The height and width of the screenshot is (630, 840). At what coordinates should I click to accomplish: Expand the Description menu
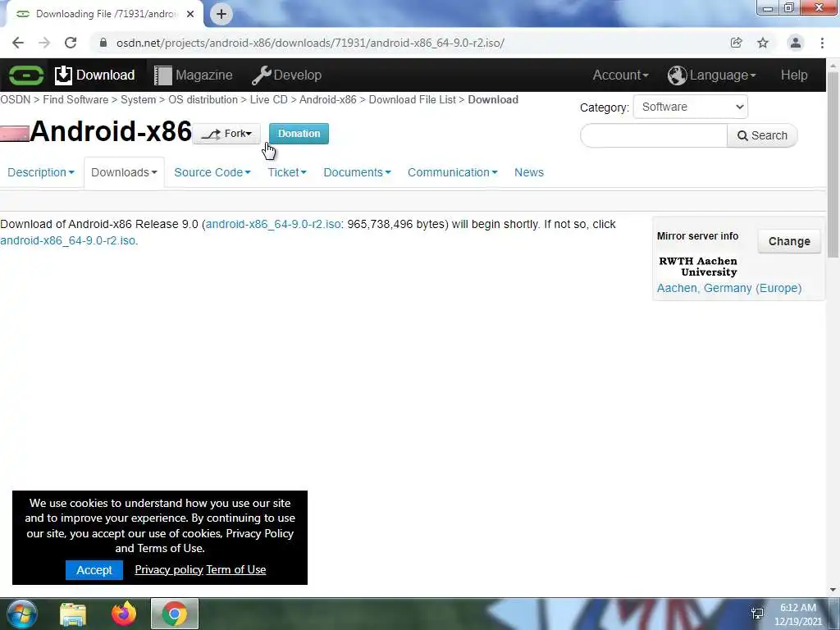pyautogui.click(x=41, y=172)
